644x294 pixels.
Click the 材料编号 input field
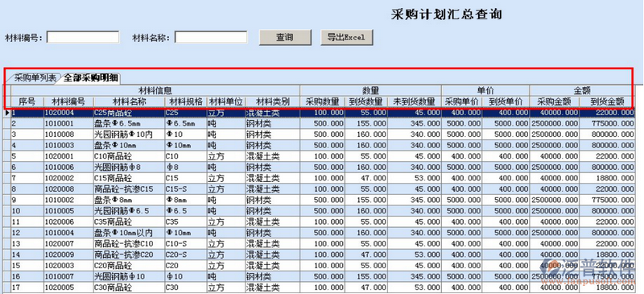click(x=83, y=37)
